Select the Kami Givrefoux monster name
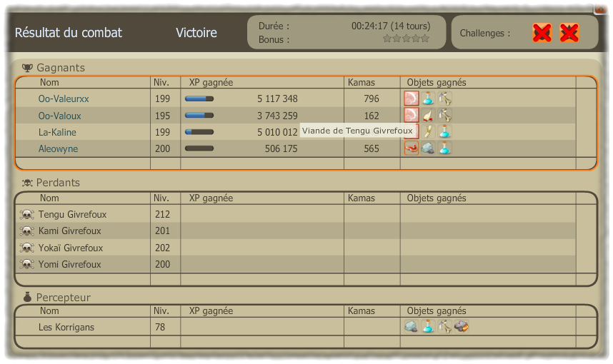Viewport: 613px width, 364px height. click(69, 231)
